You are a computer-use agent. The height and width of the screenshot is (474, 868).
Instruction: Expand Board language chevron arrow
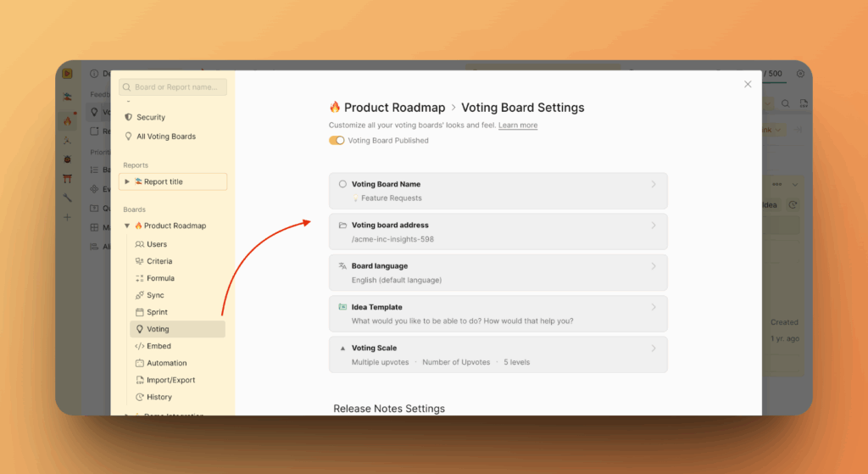click(654, 266)
